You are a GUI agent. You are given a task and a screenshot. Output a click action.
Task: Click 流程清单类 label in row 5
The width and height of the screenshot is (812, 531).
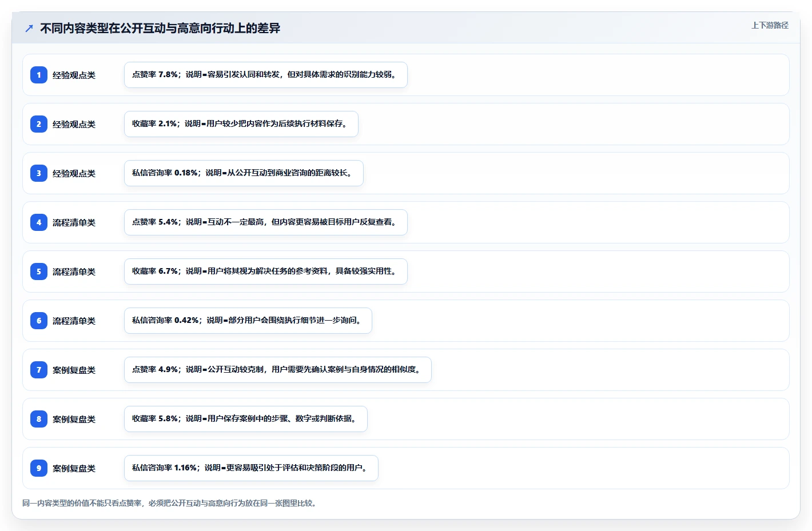click(74, 272)
